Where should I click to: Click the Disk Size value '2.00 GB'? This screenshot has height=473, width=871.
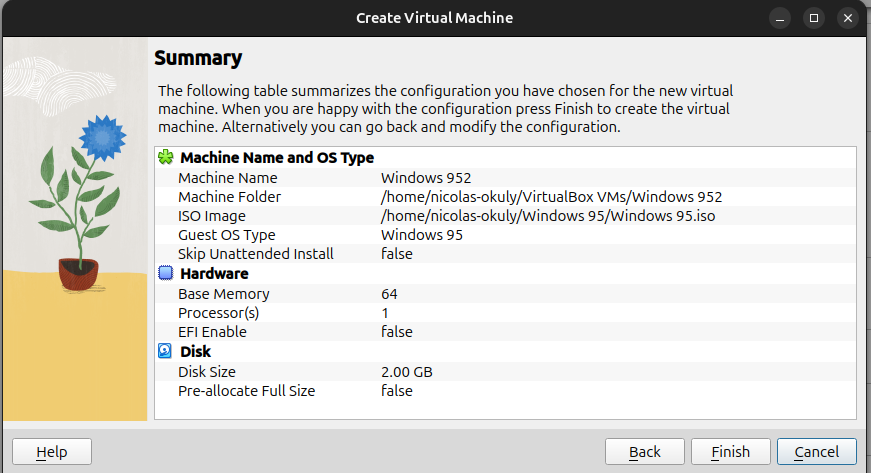(407, 371)
